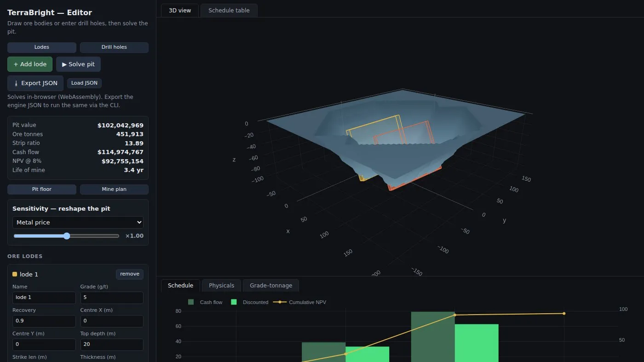Screen dimensions: 644x362
Task: Click the sensitivity multiplier slider handle
Action: tap(67, 236)
